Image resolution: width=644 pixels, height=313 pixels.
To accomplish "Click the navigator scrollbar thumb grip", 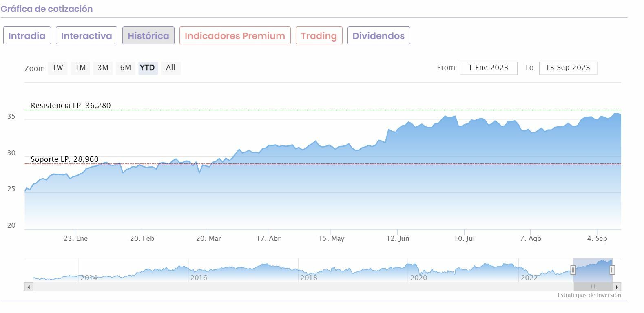I will click(593, 287).
